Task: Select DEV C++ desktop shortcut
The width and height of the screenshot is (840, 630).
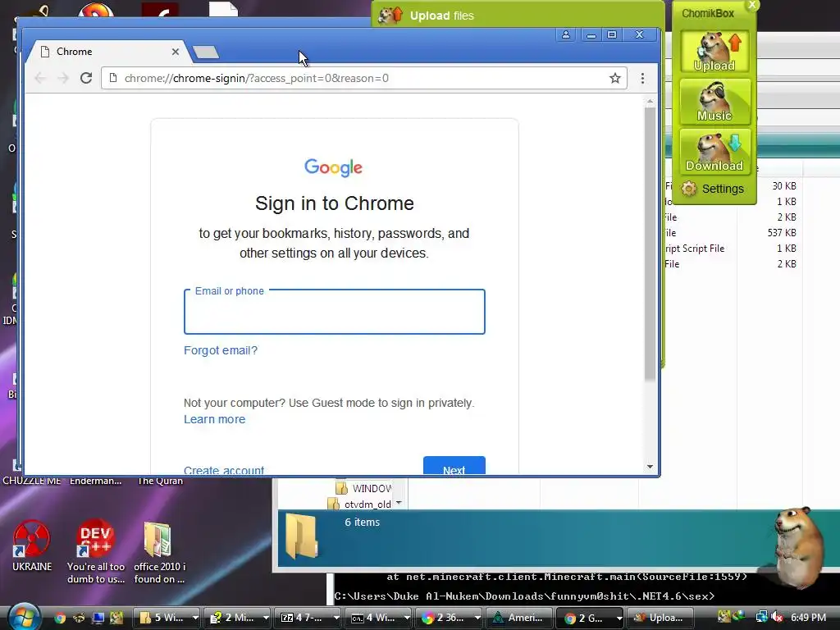Action: pyautogui.click(x=96, y=552)
